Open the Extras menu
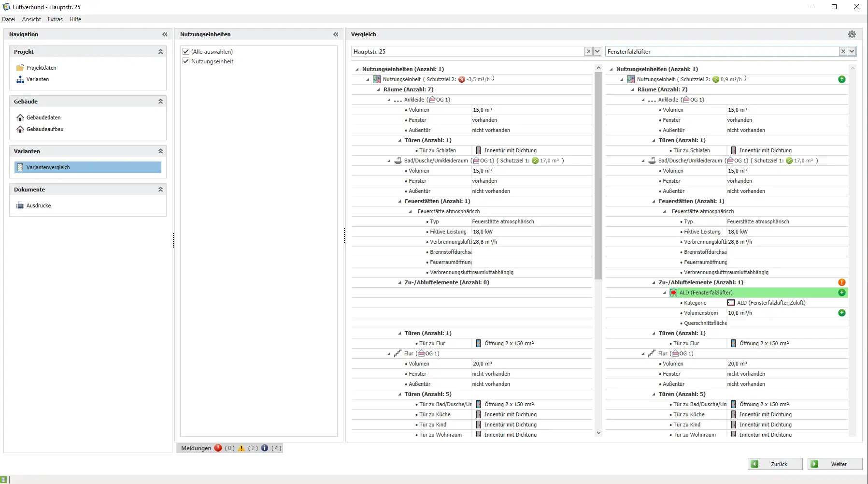The image size is (868, 484). pos(55,19)
